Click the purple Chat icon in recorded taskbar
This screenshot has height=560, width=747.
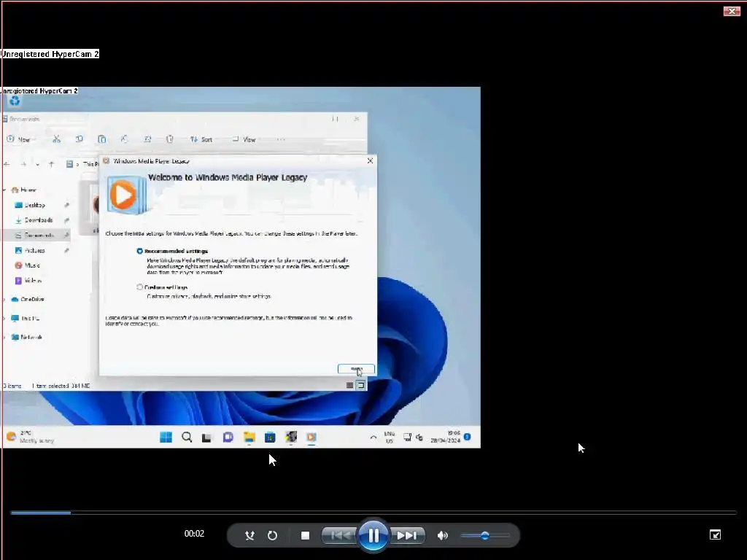click(228, 437)
